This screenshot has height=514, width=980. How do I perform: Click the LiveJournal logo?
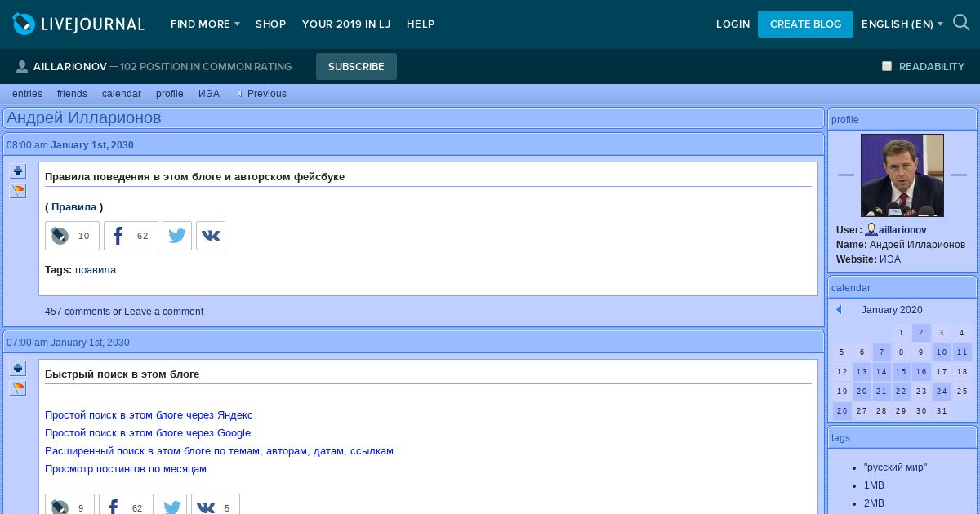pos(78,24)
